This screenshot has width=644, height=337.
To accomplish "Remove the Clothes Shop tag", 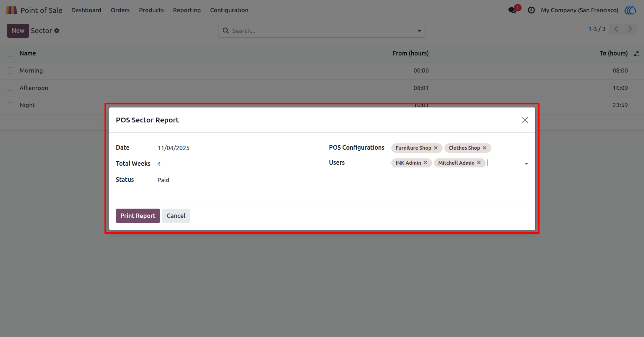I will click(x=484, y=148).
